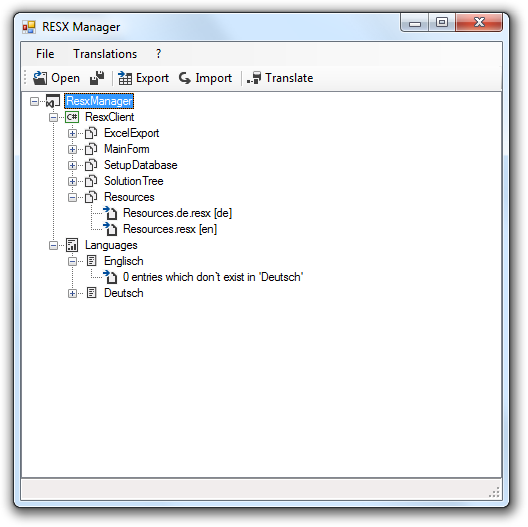Select entries missing in 'Deutsch' item

tap(213, 277)
